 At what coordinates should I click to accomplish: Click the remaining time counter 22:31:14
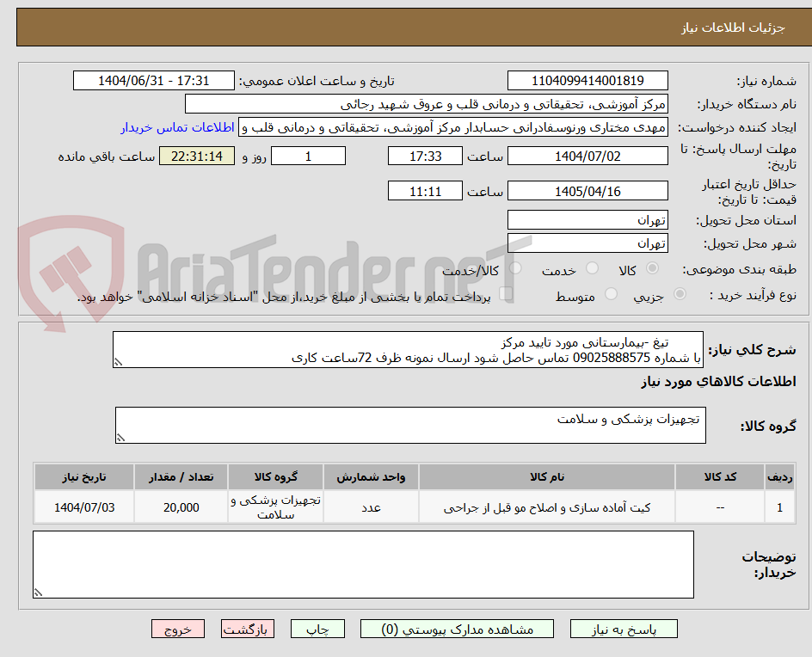[196, 156]
